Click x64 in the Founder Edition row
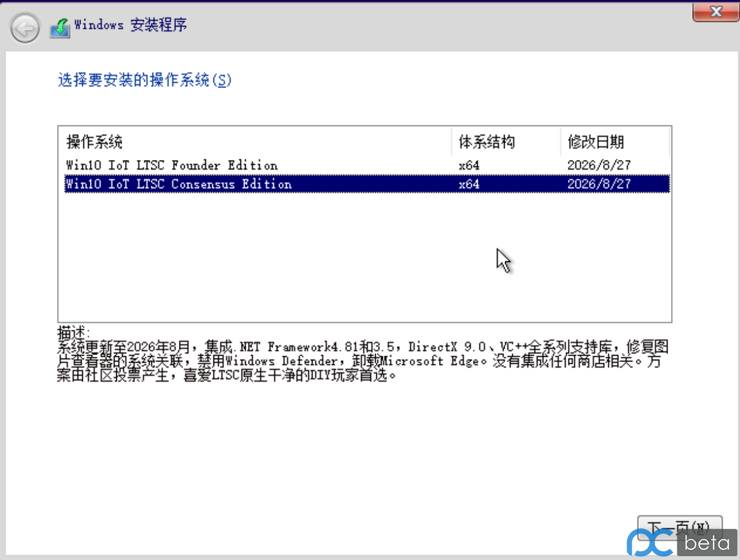The width and height of the screenshot is (740, 560). pyautogui.click(x=469, y=165)
